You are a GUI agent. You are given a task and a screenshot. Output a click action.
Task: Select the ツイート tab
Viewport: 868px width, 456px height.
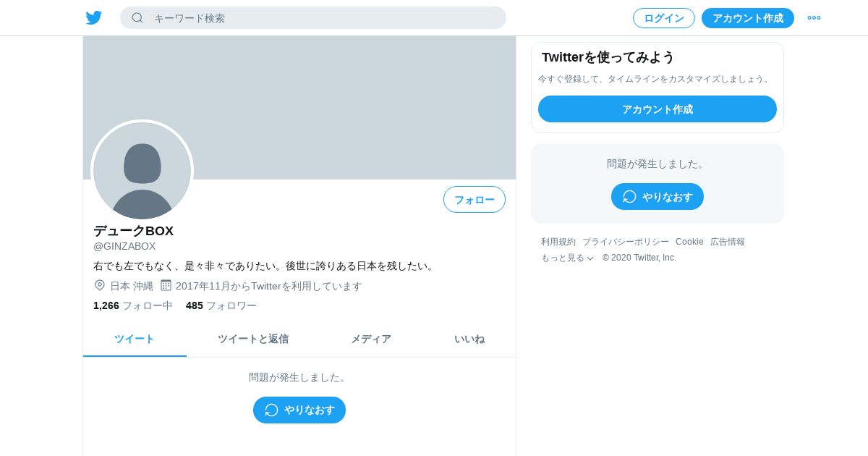pyautogui.click(x=135, y=339)
